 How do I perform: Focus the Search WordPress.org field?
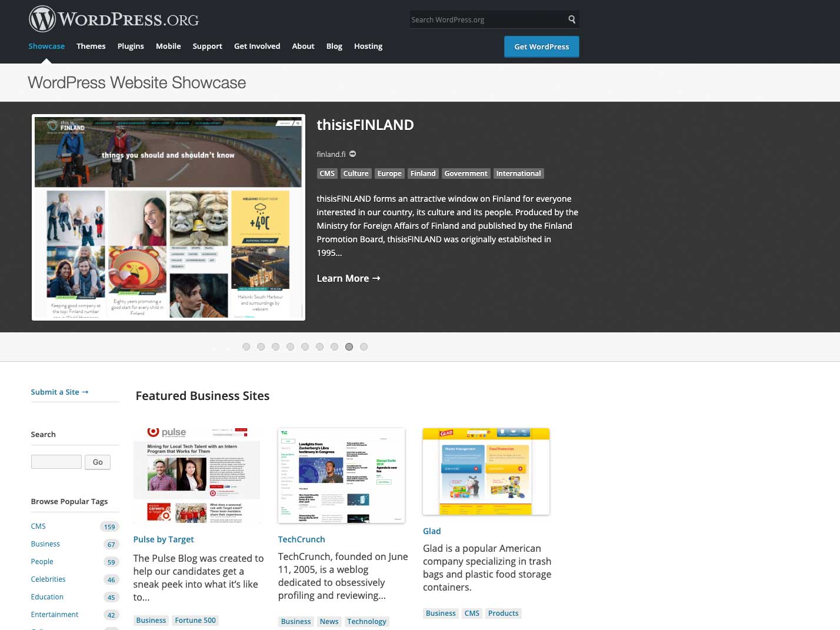point(487,19)
